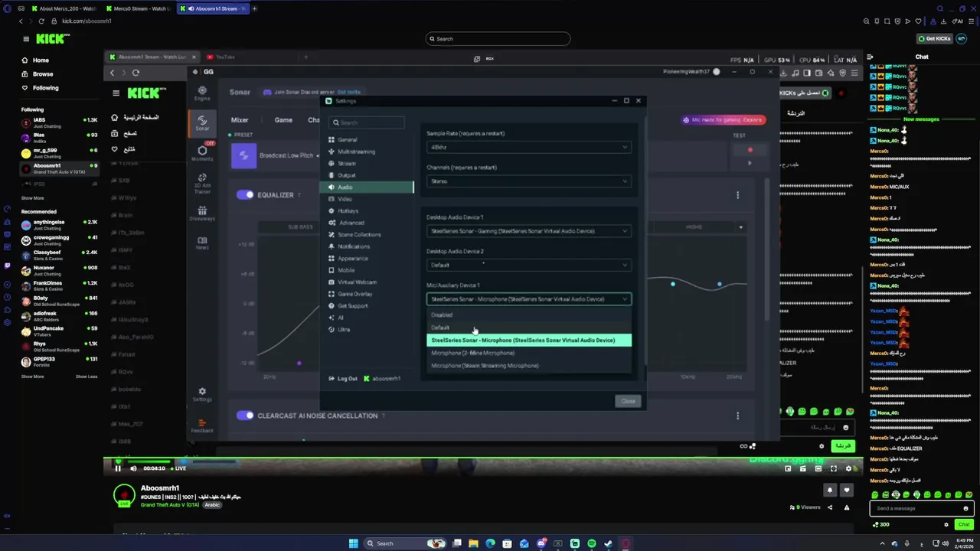Choose Microphone (2- fifine Microphone) option
Screen dimensions: 980x551
pyautogui.click(x=528, y=353)
